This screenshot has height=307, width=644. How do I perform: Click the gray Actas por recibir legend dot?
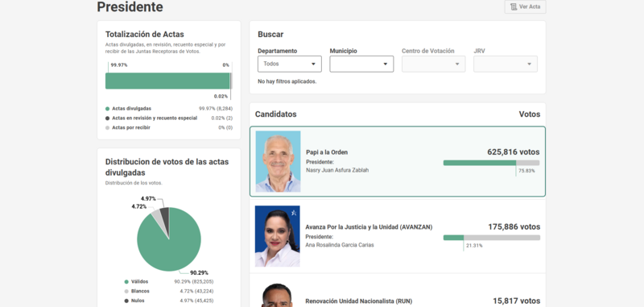point(108,128)
